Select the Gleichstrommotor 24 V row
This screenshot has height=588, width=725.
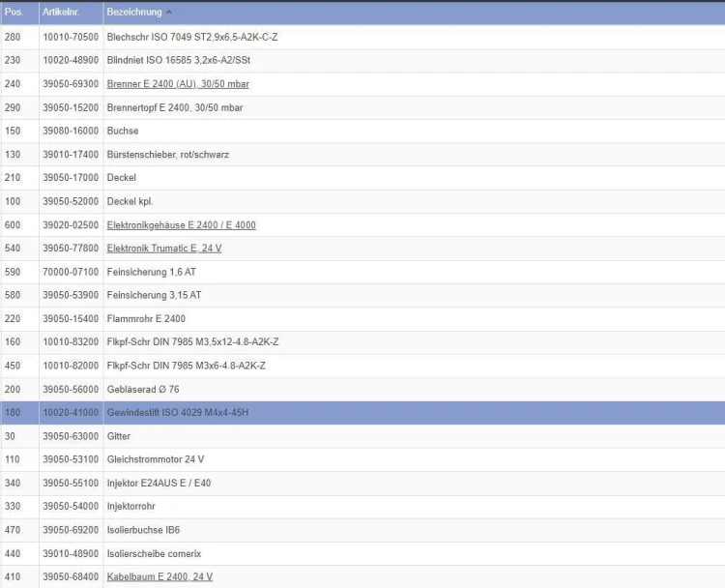(x=362, y=459)
